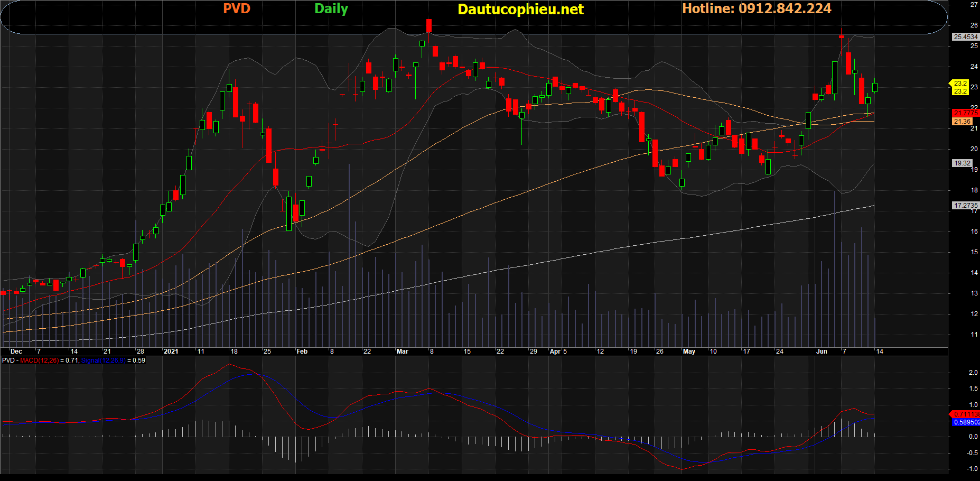The height and width of the screenshot is (481, 980).
Task: Select the 2021 marker on the date axis
Action: point(171,351)
